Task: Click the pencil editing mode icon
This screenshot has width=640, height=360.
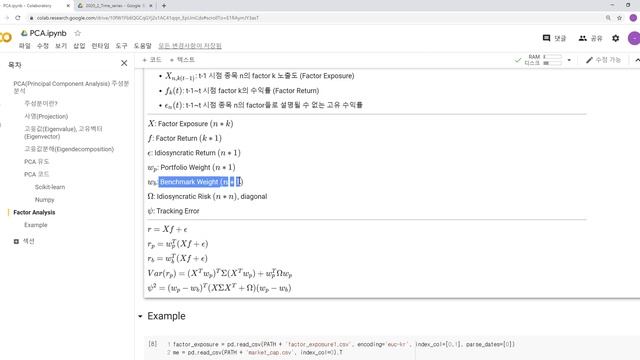Action: pyautogui.click(x=589, y=60)
